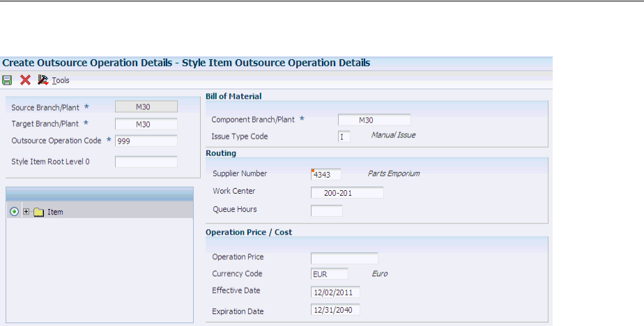Click the Style Item Root Level 0 field

146,162
